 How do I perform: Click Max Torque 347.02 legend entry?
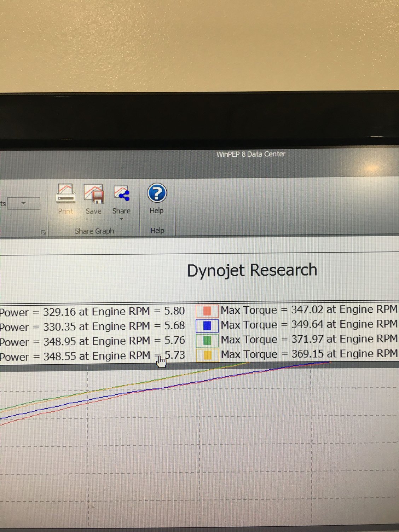click(x=309, y=310)
